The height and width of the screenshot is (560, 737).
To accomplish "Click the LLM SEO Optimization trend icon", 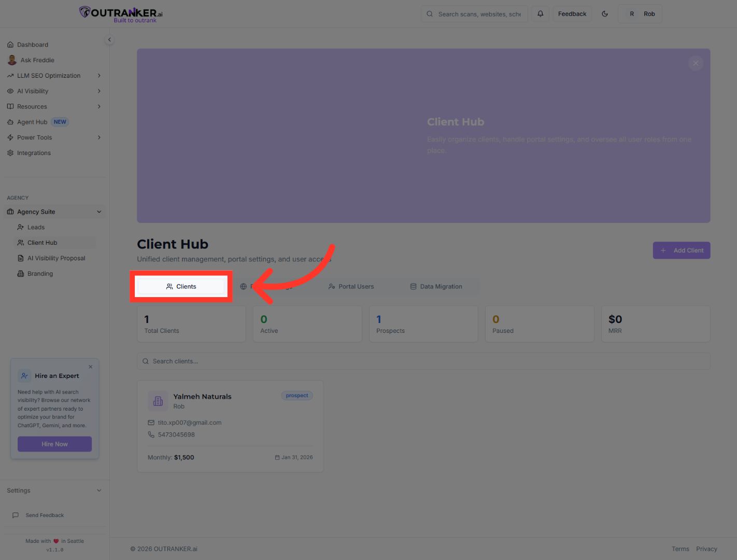I will [x=10, y=76].
